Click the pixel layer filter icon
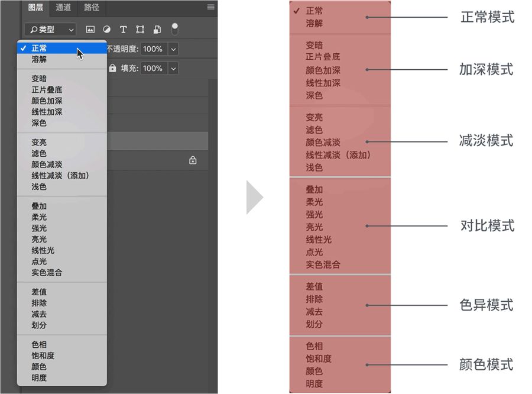Image resolution: width=532 pixels, height=394 pixels. 90,29
